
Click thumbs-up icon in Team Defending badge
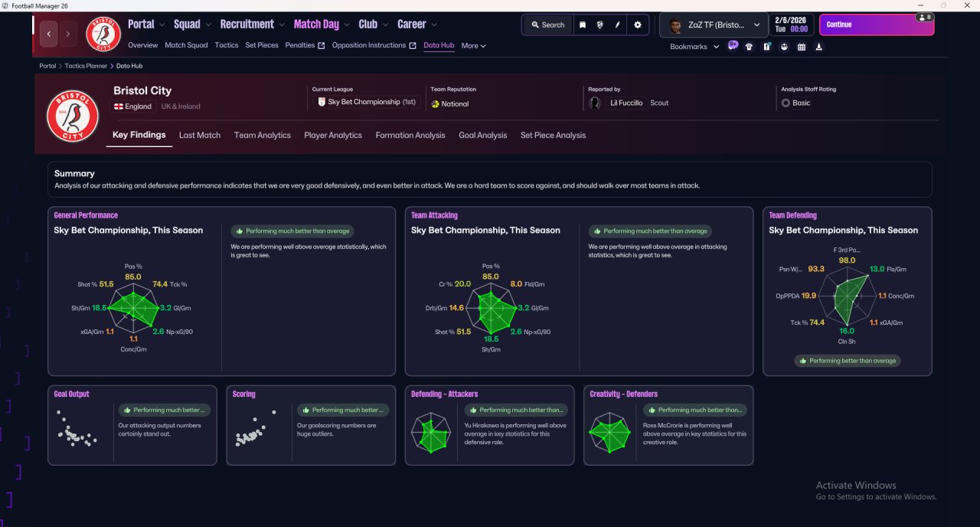pyautogui.click(x=802, y=361)
